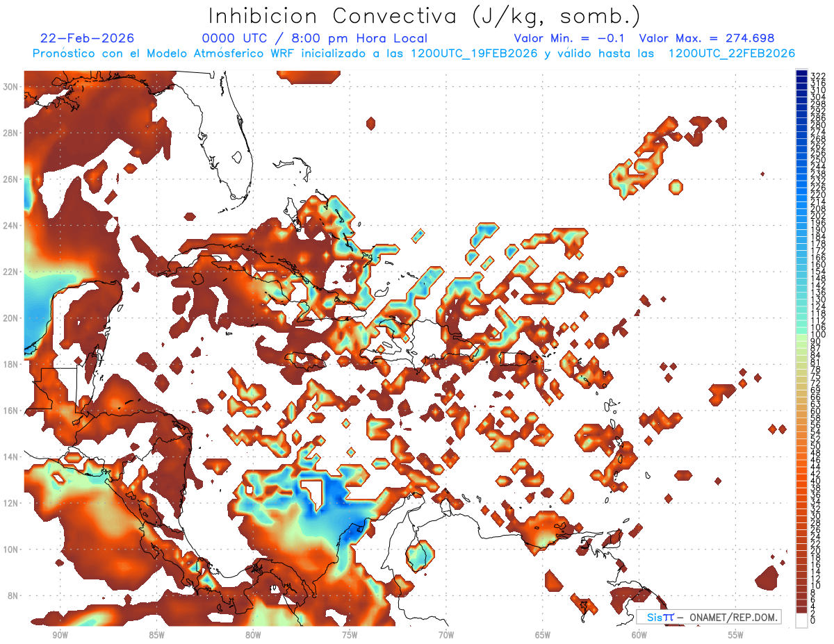Click the "24N" latitude label
This screenshot has width=834, height=644.
(12, 226)
